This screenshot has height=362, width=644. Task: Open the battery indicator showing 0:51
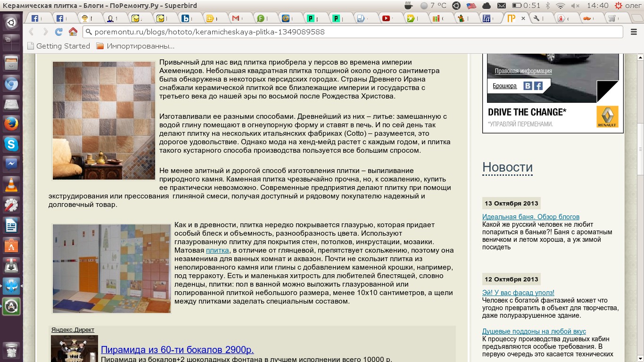tap(526, 6)
